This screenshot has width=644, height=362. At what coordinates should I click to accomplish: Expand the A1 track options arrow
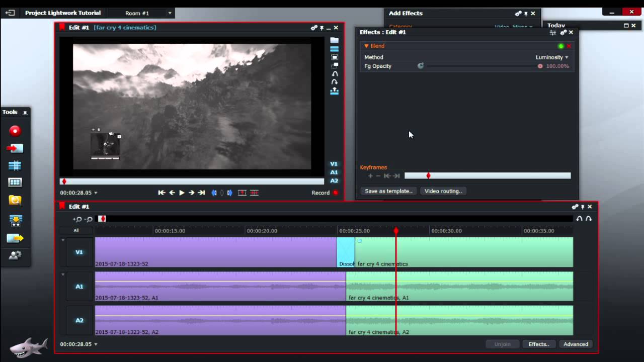tap(63, 275)
